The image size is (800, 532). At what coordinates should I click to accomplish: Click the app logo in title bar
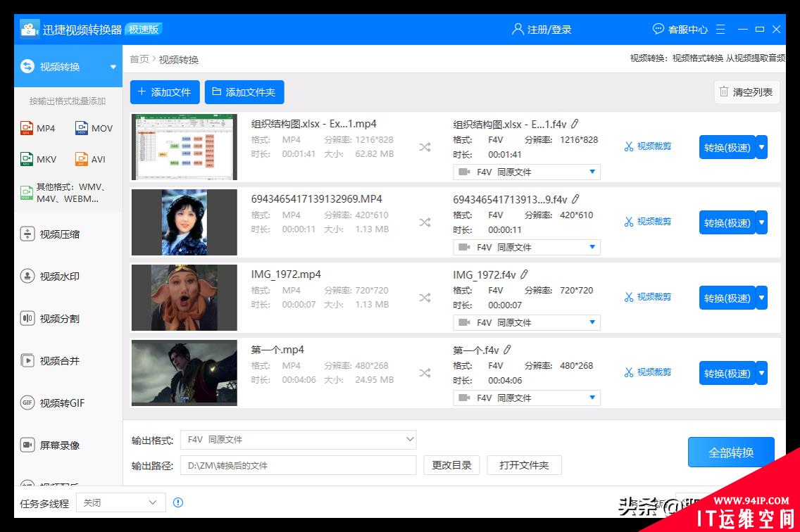click(30, 29)
